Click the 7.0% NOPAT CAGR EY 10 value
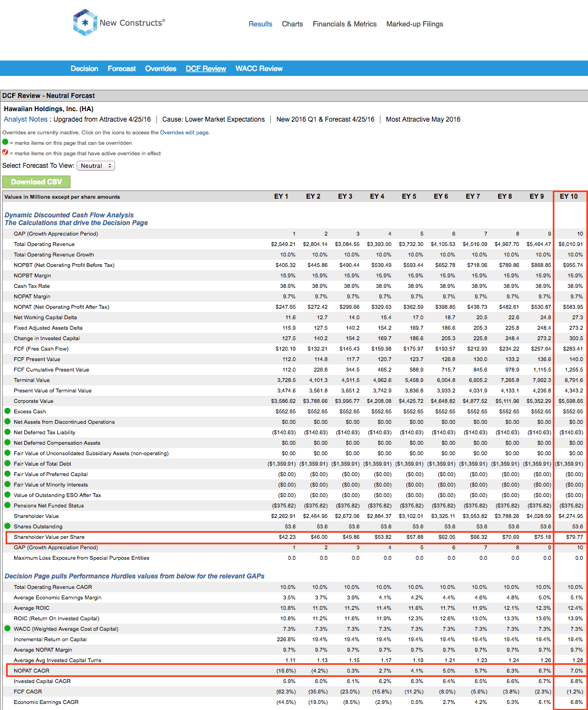This screenshot has height=710, width=588. click(x=576, y=670)
